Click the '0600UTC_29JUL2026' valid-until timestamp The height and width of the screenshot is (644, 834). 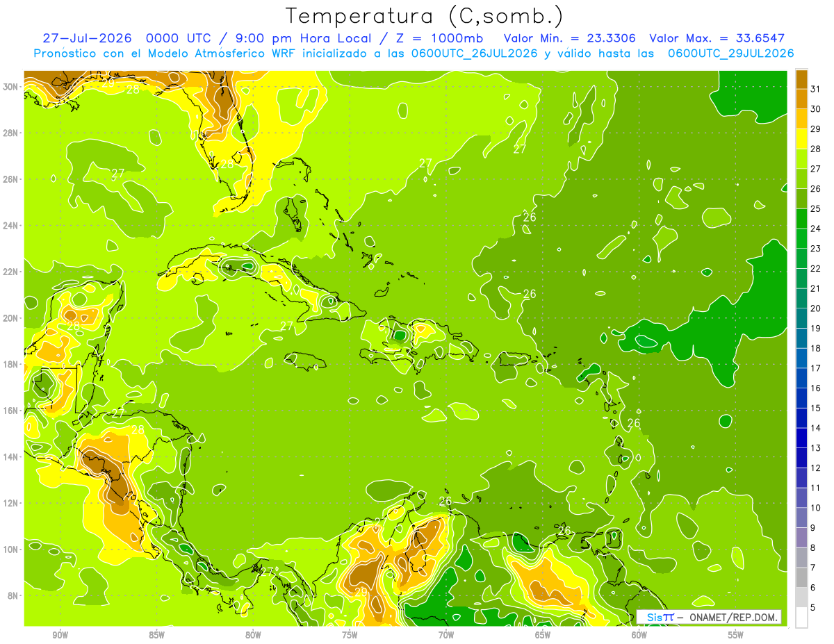click(x=730, y=53)
